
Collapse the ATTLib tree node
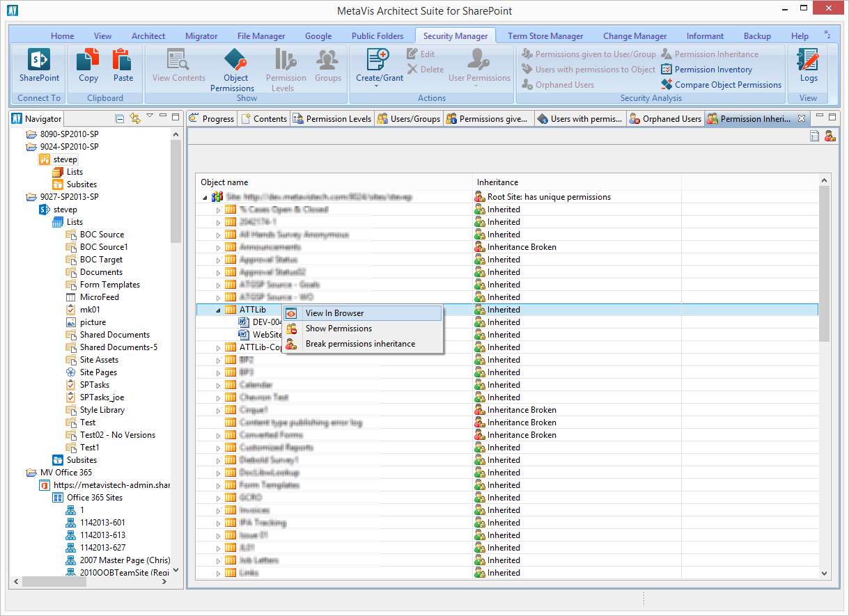tap(218, 310)
